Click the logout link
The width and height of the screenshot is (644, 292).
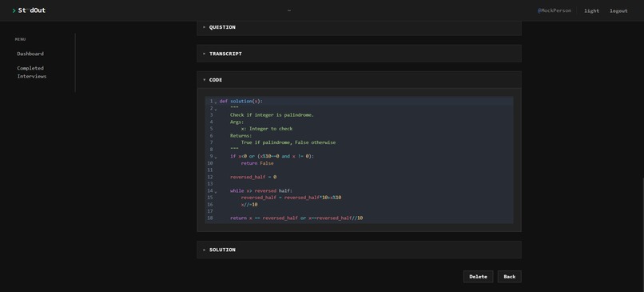(x=618, y=11)
